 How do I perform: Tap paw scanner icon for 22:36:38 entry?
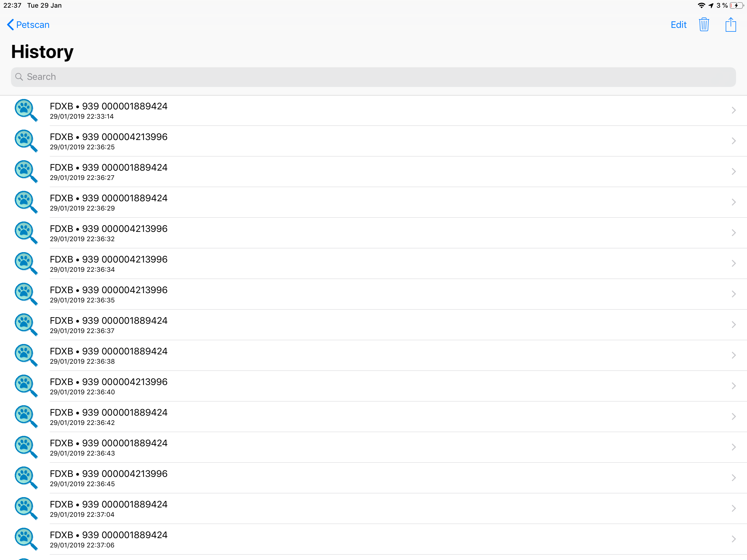26,355
